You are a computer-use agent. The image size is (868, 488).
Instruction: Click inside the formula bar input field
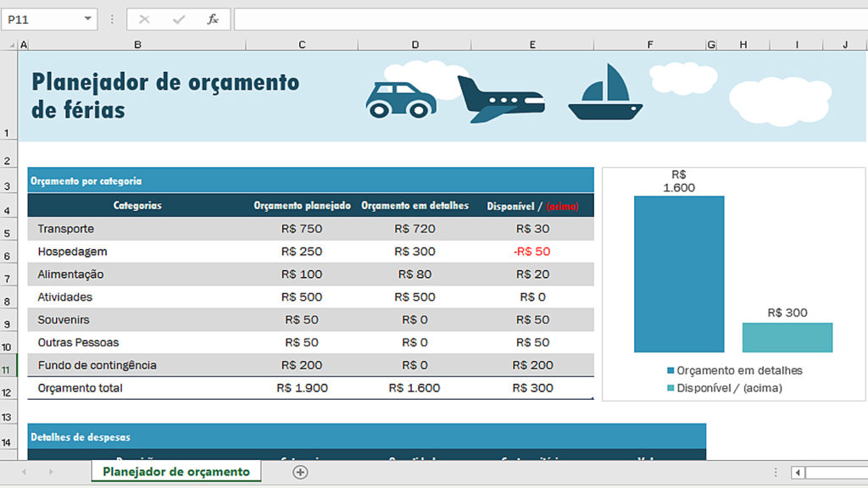pyautogui.click(x=542, y=19)
